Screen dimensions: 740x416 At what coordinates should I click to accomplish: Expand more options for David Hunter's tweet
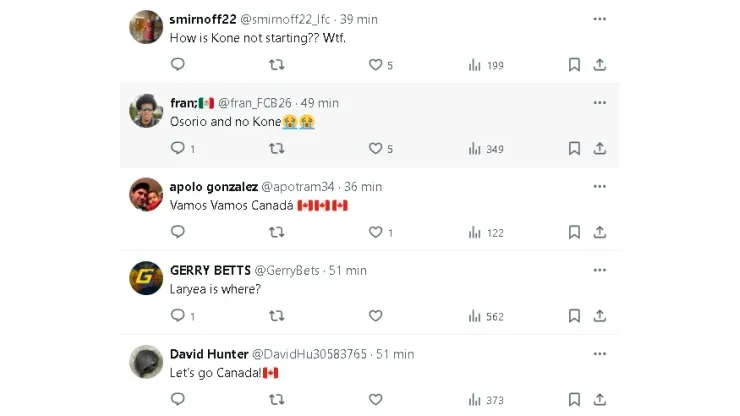[x=599, y=354]
